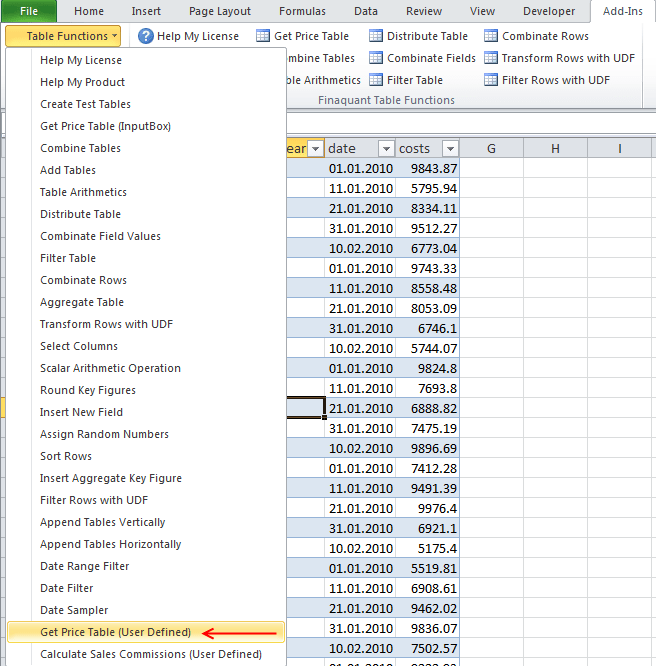Screen dimensions: 656x666
Task: Choose Add Tables menu entry
Action: point(146,170)
